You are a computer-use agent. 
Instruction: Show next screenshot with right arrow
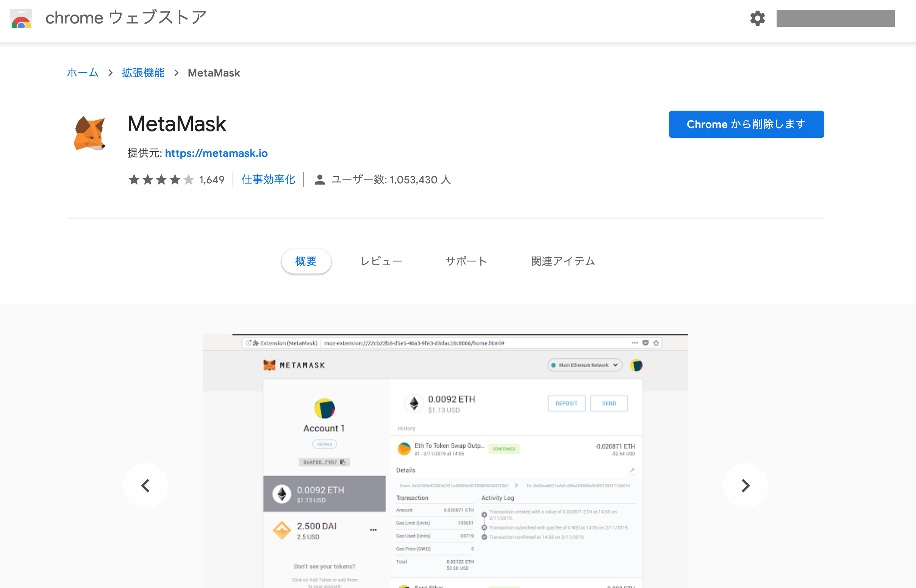click(x=746, y=486)
